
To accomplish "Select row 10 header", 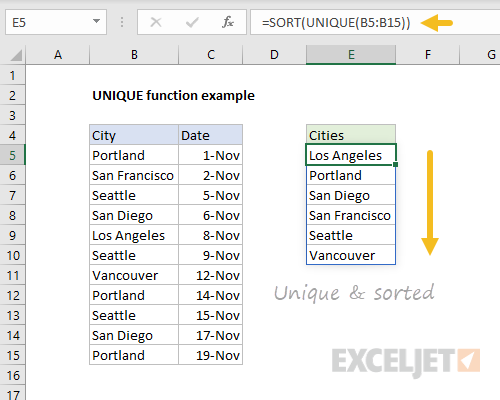I will 13,255.
